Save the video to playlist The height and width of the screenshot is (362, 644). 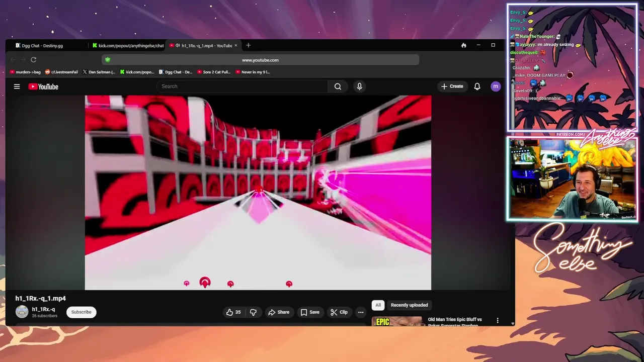tap(310, 312)
